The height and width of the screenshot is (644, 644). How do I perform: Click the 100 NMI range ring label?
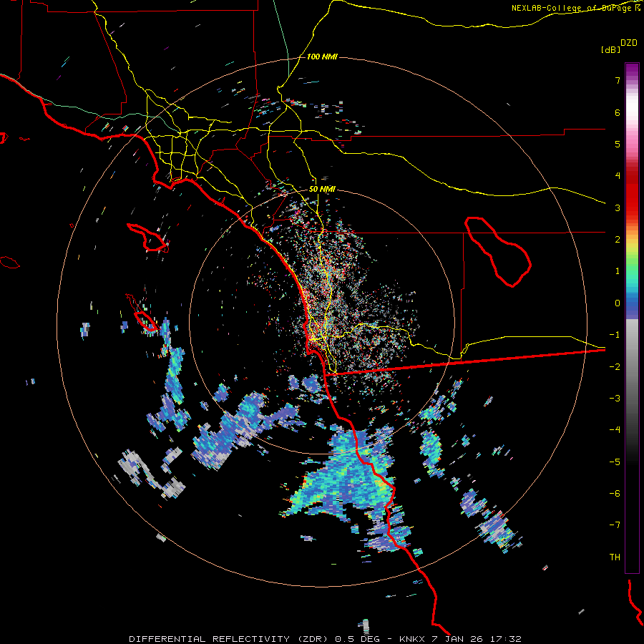pyautogui.click(x=322, y=57)
